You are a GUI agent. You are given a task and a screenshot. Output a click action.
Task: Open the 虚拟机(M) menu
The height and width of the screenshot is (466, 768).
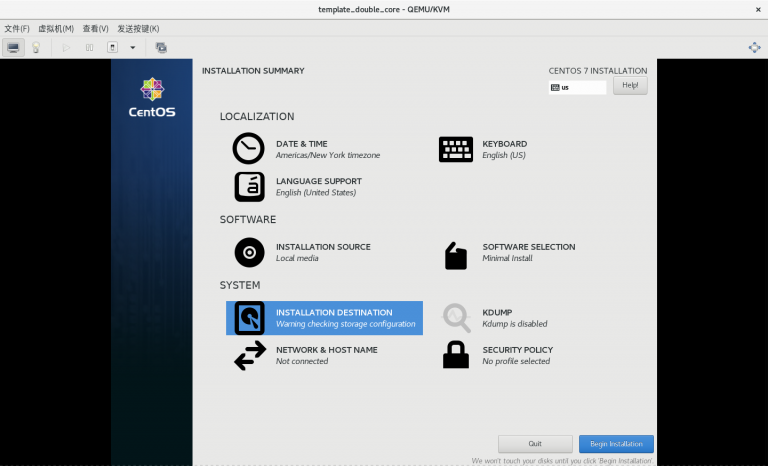56,28
